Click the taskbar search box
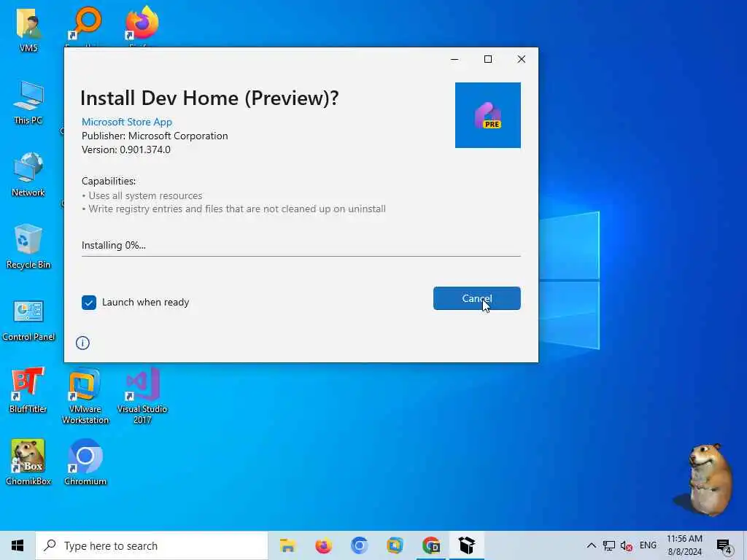Screen dimensions: 747x560 point(152,545)
